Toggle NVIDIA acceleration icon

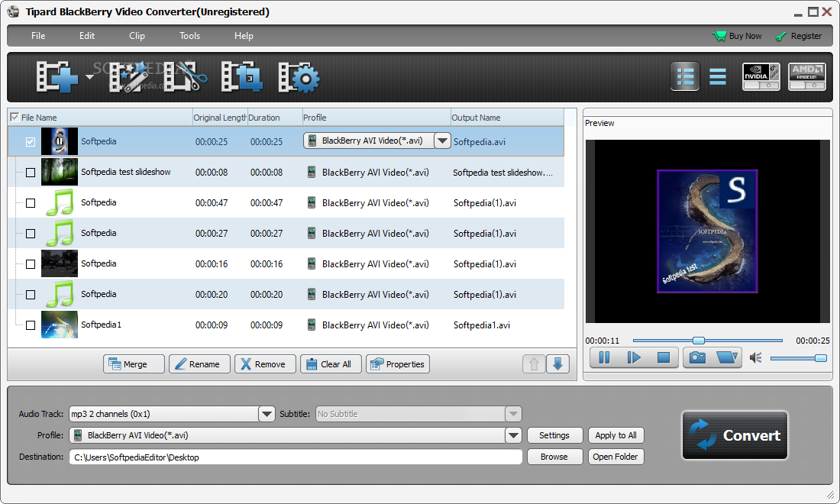761,76
